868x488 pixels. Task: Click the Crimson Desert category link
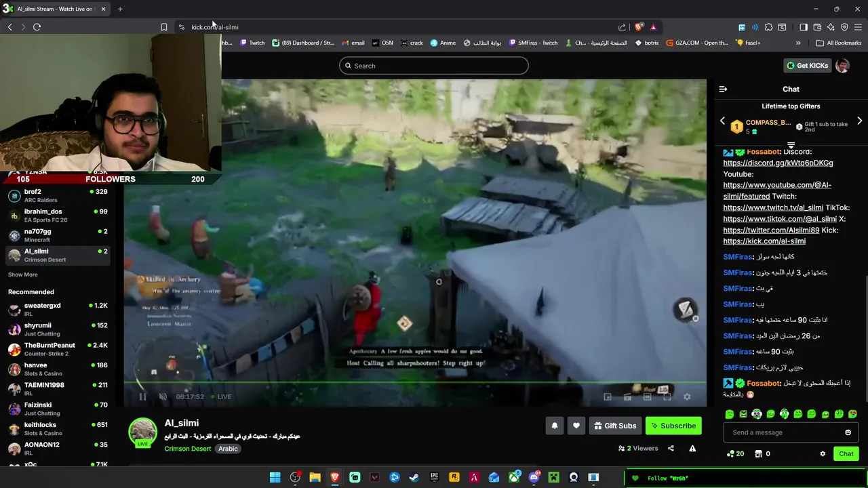point(188,449)
